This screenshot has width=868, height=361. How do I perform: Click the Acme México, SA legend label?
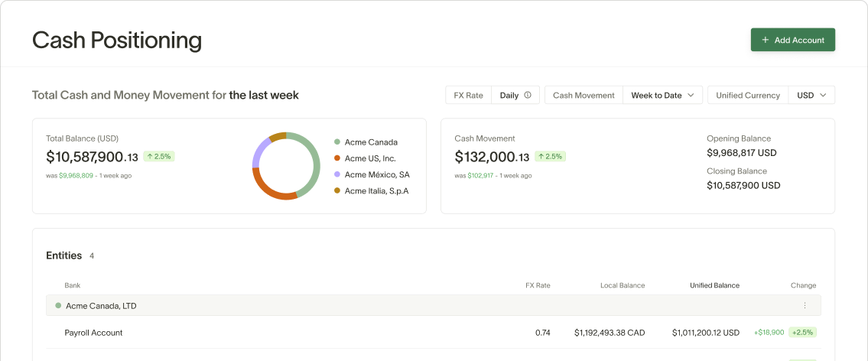(377, 174)
